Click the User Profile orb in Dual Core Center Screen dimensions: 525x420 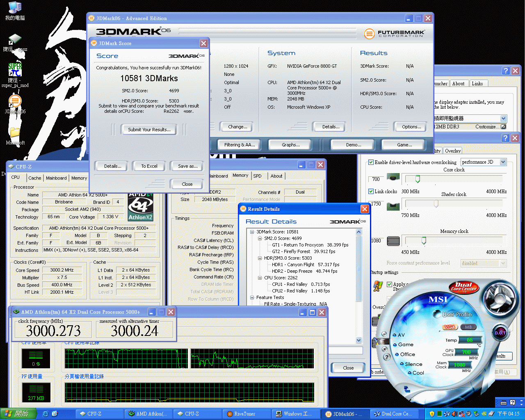coord(436,315)
